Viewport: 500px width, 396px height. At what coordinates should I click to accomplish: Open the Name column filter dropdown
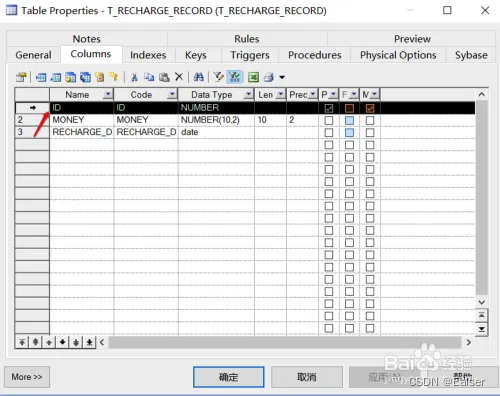pyautogui.click(x=108, y=94)
